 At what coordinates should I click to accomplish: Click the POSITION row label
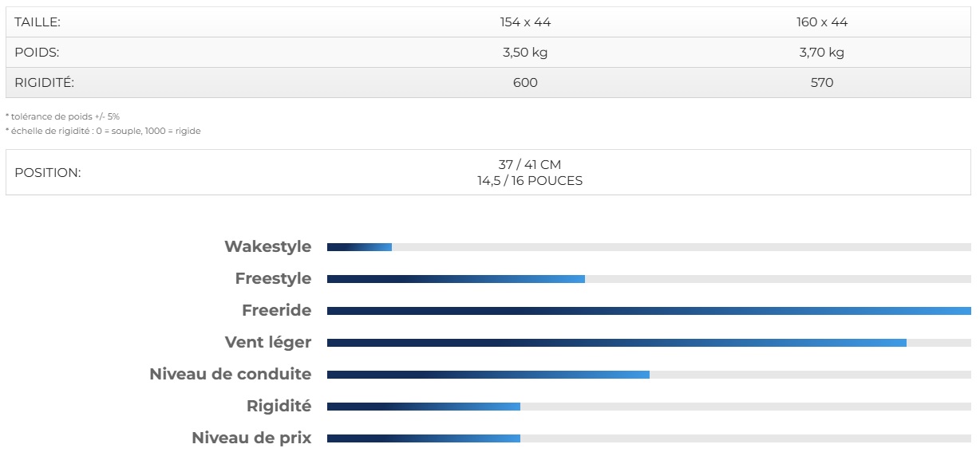[47, 173]
